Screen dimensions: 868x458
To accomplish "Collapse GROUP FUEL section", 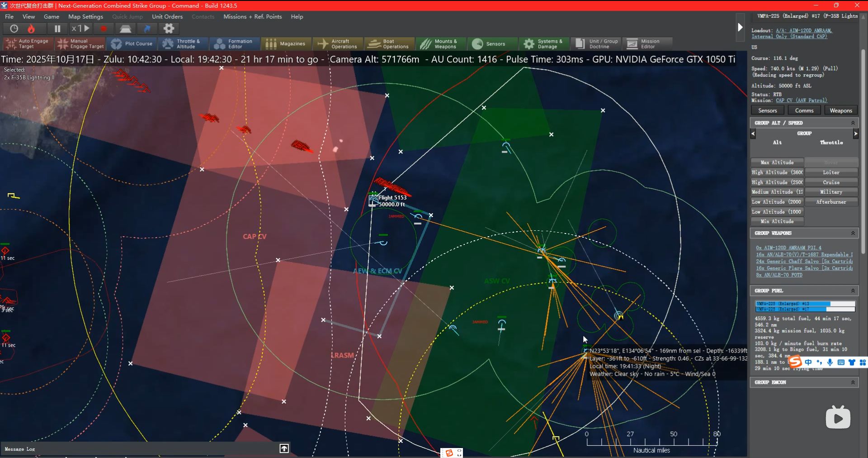I will coord(853,291).
